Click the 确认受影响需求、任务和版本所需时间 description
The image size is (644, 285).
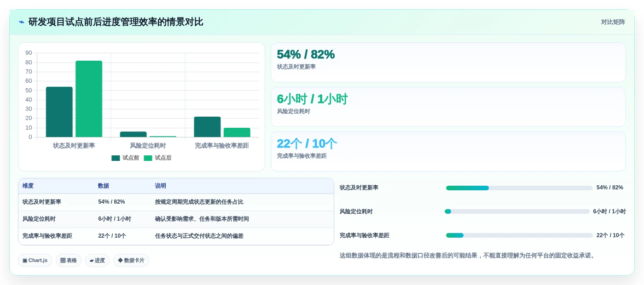[x=202, y=219]
